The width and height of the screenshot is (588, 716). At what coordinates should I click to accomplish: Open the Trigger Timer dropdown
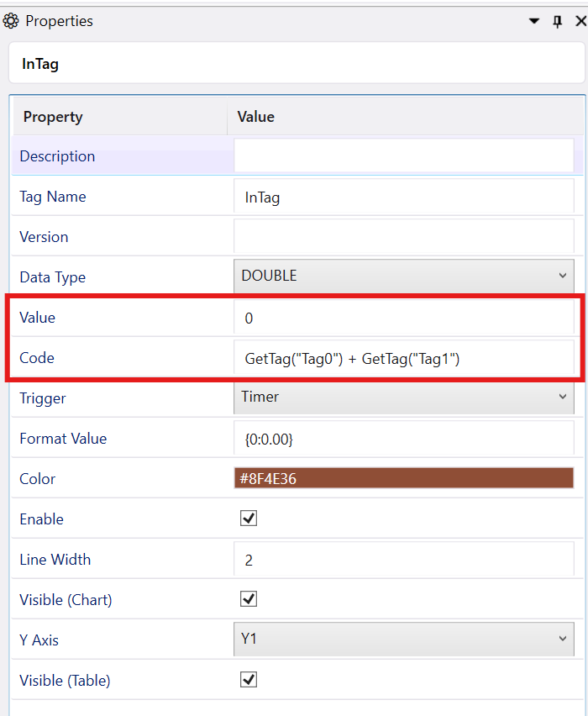coord(403,397)
